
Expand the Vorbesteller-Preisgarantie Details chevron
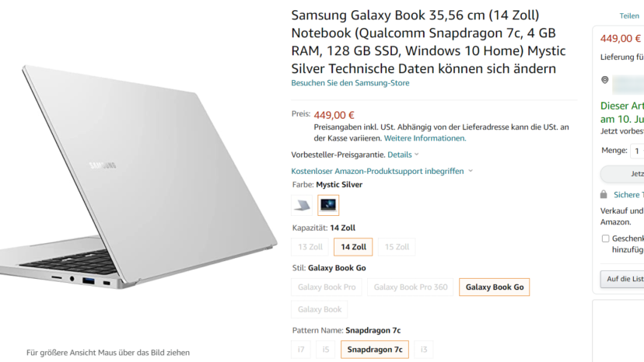417,155
